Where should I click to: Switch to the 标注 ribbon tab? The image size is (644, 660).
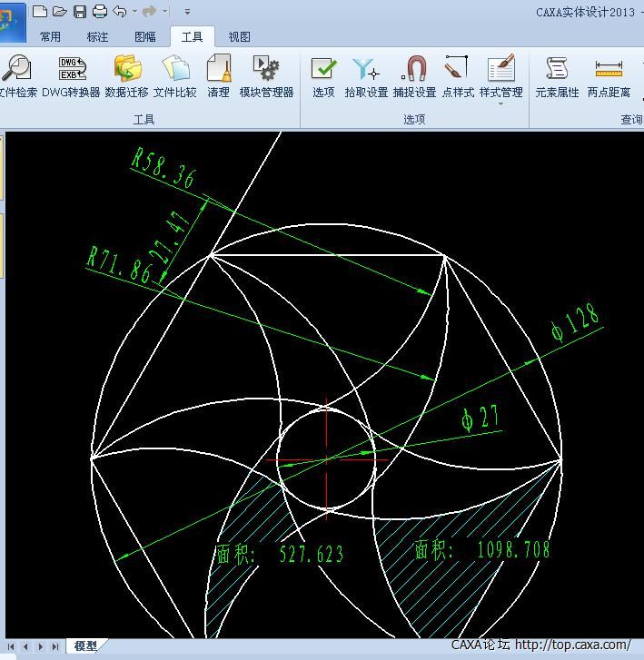click(x=97, y=37)
